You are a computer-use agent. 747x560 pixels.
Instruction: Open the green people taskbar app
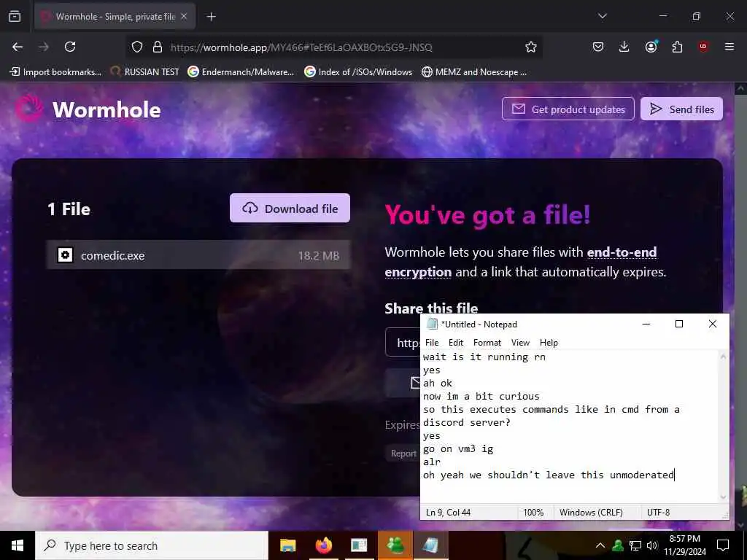[395, 545]
